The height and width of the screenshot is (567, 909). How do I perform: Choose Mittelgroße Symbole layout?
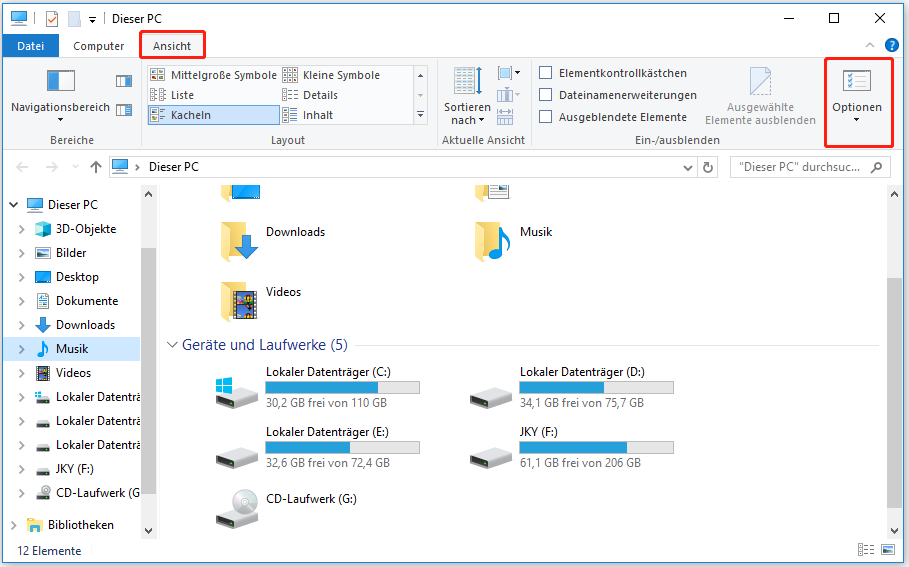(214, 75)
